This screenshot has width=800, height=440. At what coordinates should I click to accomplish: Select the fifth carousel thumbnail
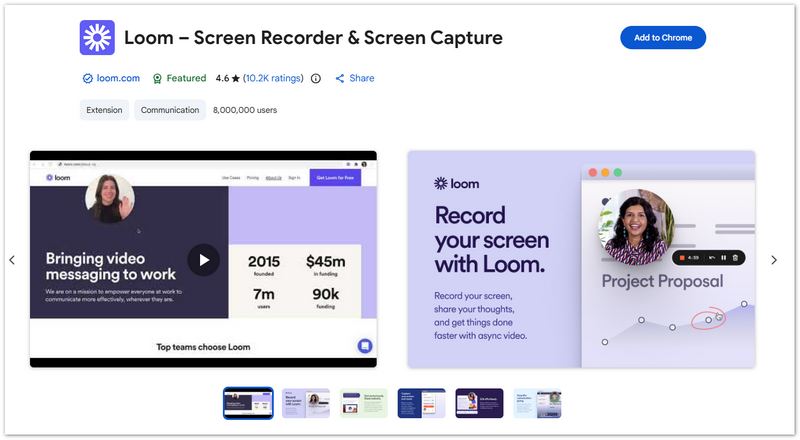point(479,403)
